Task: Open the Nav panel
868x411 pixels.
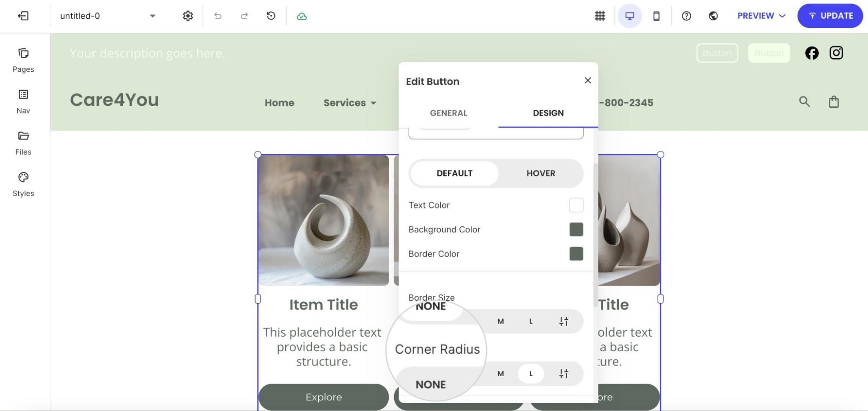Action: pyautogui.click(x=23, y=102)
